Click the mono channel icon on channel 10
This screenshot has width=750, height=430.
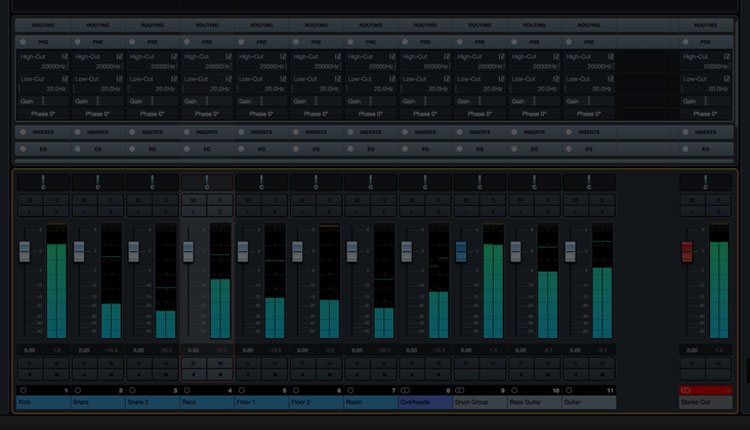tap(514, 390)
